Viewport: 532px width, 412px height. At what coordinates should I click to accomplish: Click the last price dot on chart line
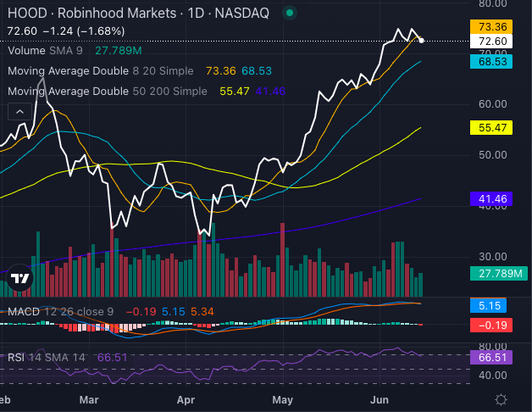click(421, 41)
